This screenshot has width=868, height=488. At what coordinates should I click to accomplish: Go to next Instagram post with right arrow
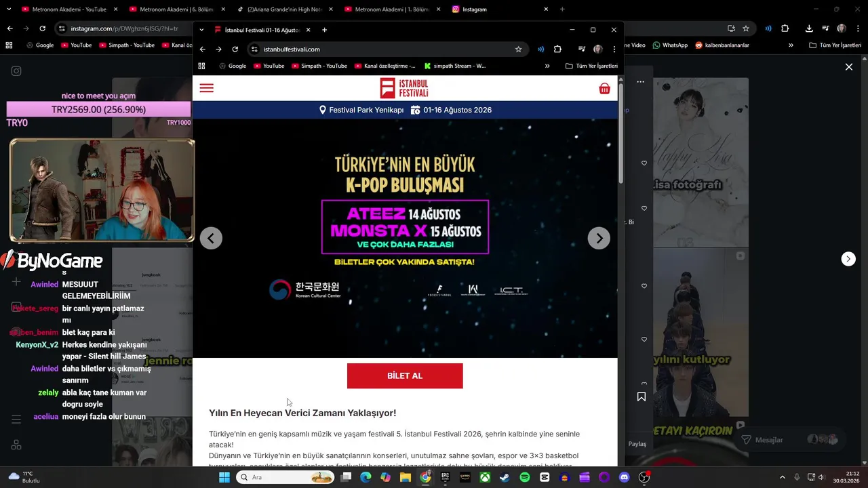click(848, 259)
